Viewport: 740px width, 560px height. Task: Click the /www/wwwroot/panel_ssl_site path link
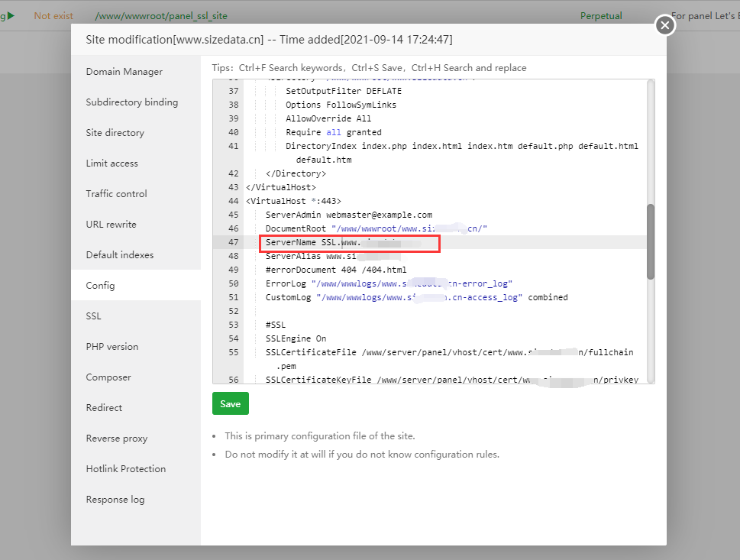click(x=161, y=15)
